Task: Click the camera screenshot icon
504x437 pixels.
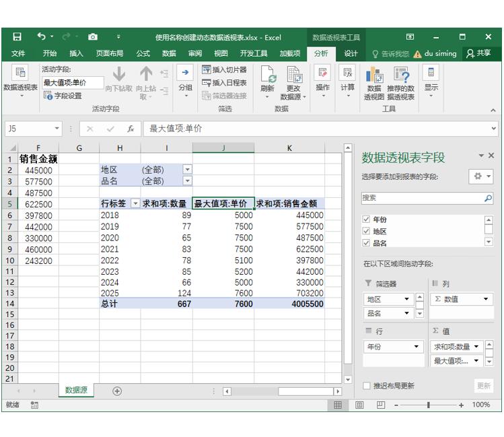Action: point(93,36)
